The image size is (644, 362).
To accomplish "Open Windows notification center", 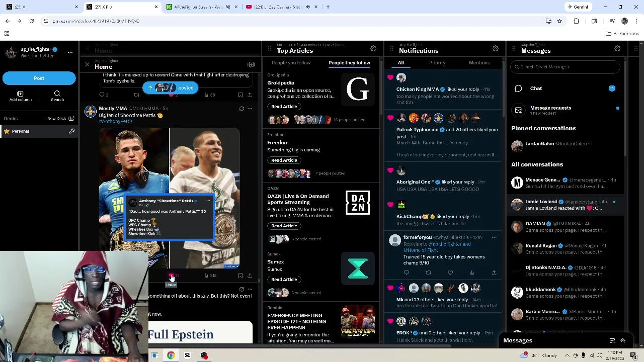I will click(x=633, y=355).
